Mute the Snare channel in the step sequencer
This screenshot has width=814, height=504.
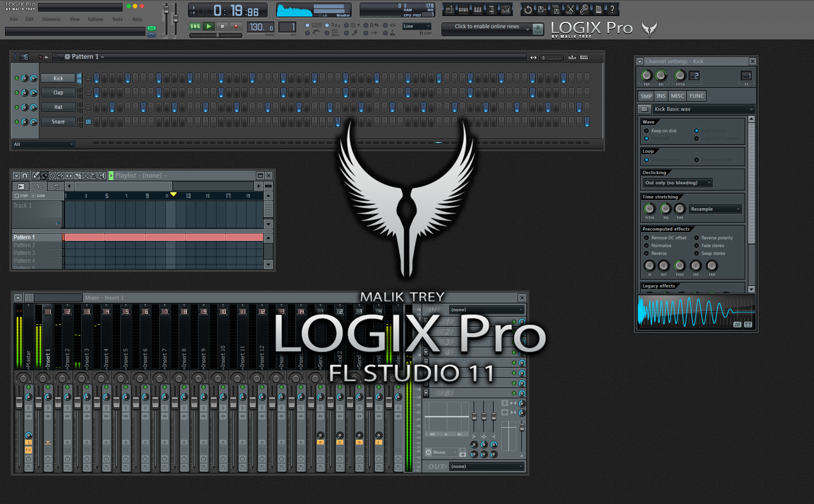[88, 122]
